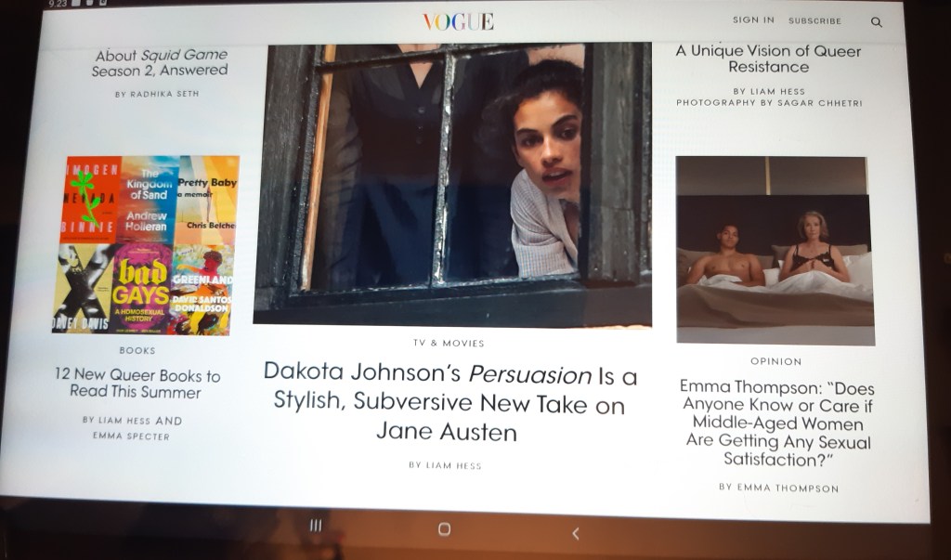Tap the Android back arrow
The height and width of the screenshot is (560, 951).
575,533
